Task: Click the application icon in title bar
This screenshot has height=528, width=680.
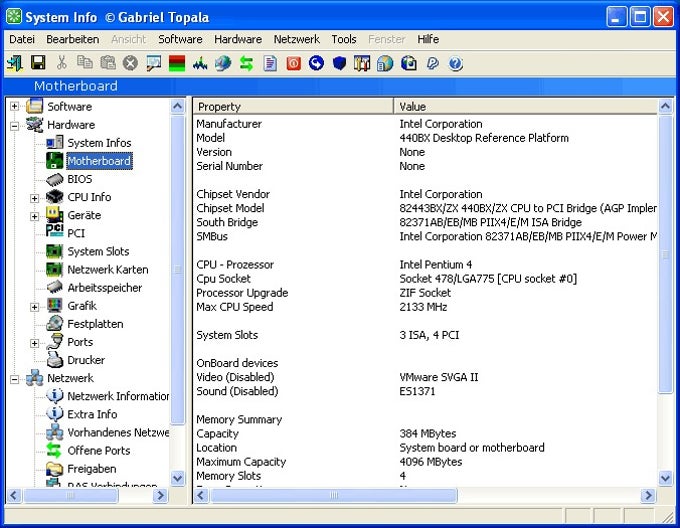Action: (14, 17)
